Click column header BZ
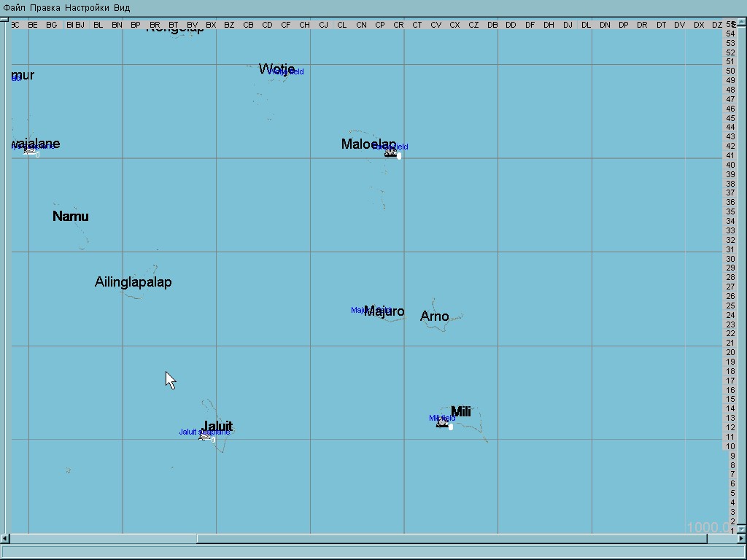 [229, 25]
